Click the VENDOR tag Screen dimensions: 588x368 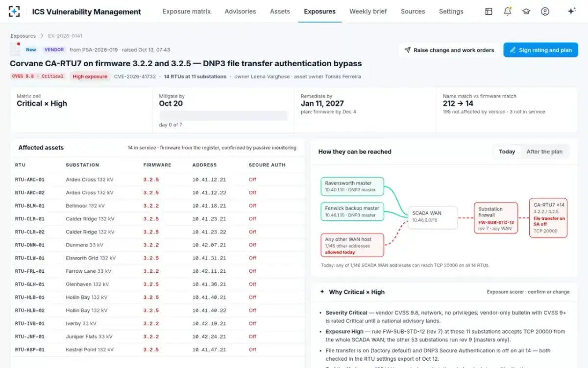54,50
